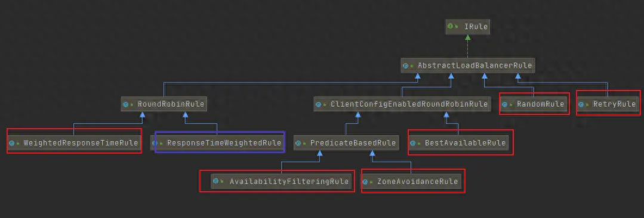Click the RetryRule class icon
The width and height of the screenshot is (644, 218).
coord(581,104)
